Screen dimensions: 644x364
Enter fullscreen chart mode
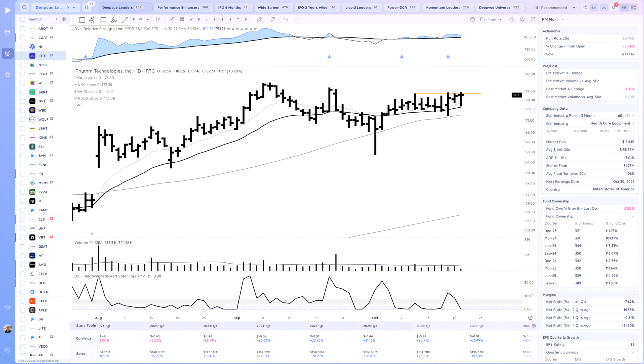533,19
